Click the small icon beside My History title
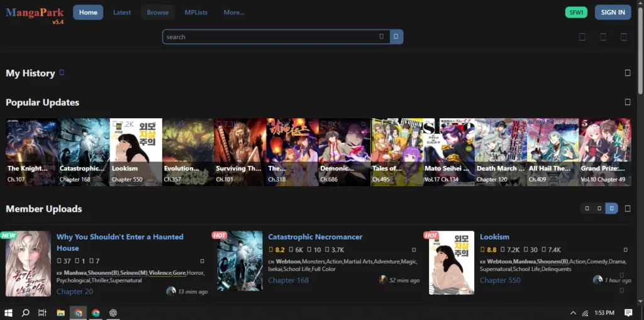 pos(62,73)
